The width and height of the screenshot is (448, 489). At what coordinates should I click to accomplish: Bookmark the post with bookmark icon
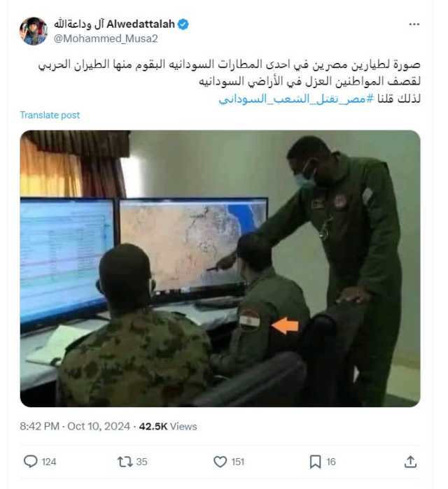(x=315, y=462)
